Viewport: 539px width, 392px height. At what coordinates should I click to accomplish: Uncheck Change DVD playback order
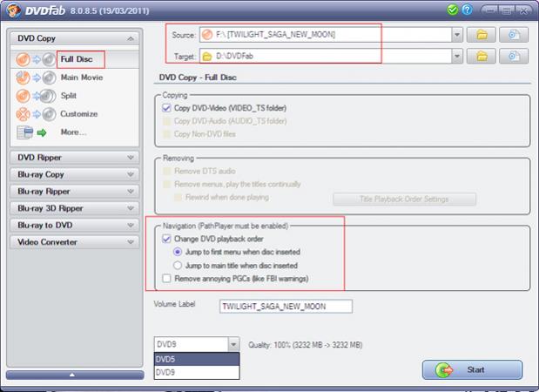pyautogui.click(x=166, y=239)
